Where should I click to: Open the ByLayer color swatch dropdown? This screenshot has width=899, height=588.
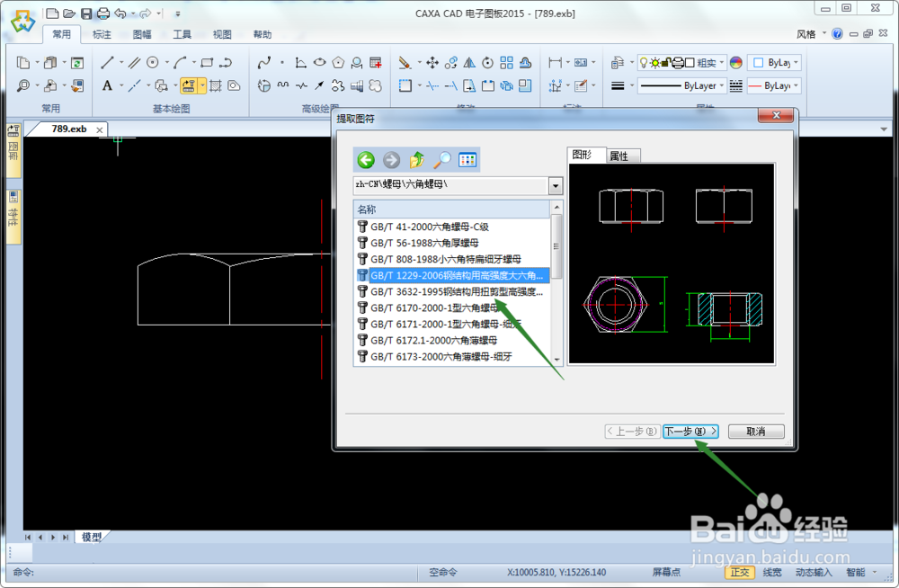(x=775, y=63)
